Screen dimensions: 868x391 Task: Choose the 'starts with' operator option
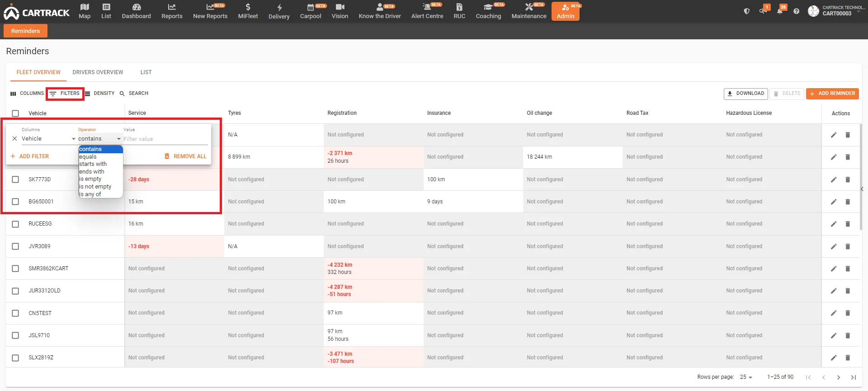pos(101,164)
